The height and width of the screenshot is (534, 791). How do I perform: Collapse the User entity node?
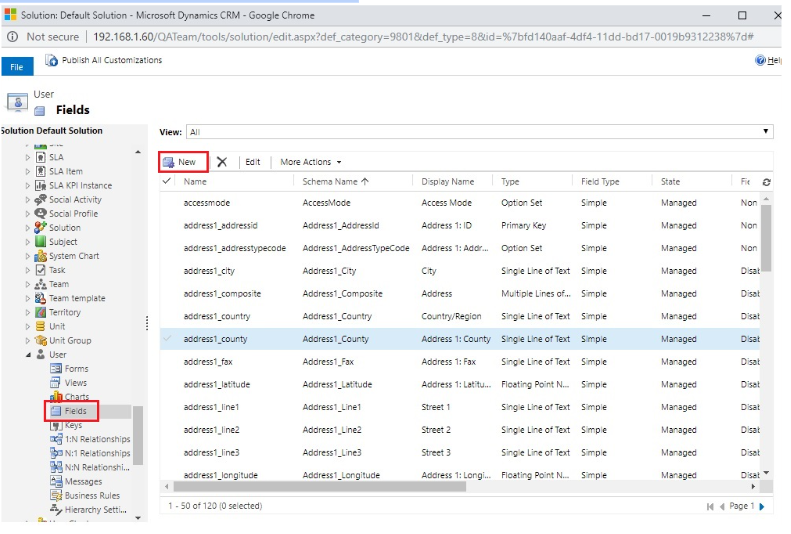28,355
